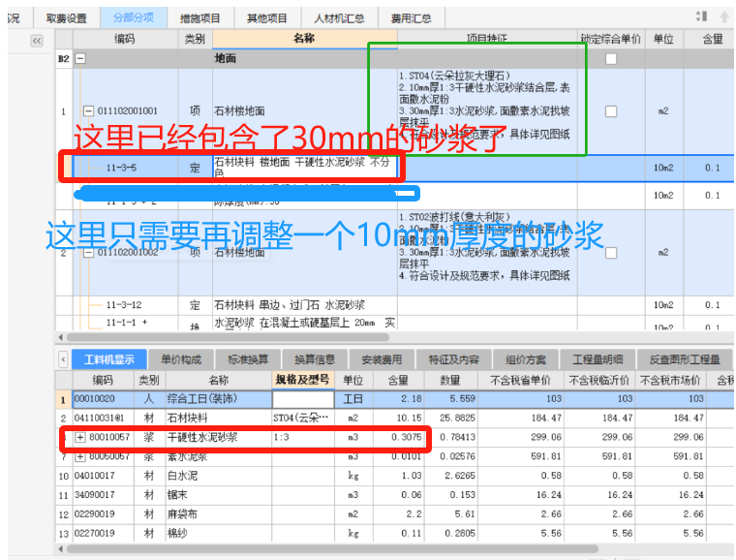Viewport: 736px width, 560px height.
Task: Select quota row 11-3-5
Action: click(395, 168)
